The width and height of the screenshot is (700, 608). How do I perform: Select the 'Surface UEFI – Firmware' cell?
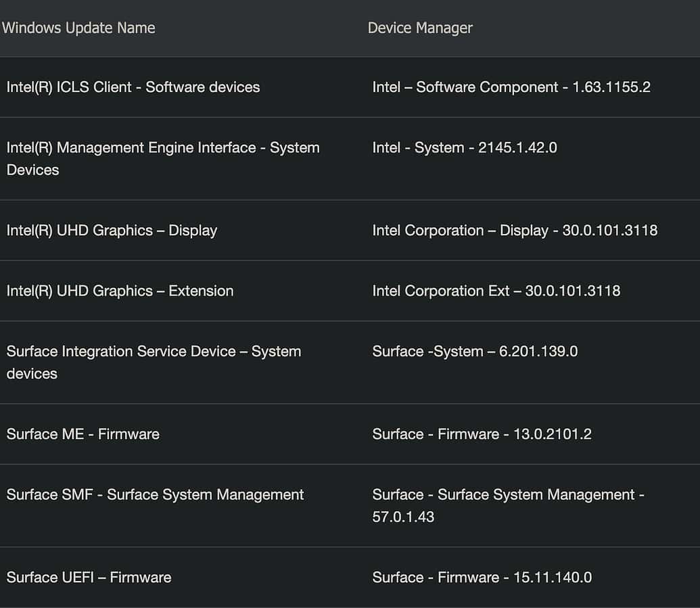(x=89, y=578)
